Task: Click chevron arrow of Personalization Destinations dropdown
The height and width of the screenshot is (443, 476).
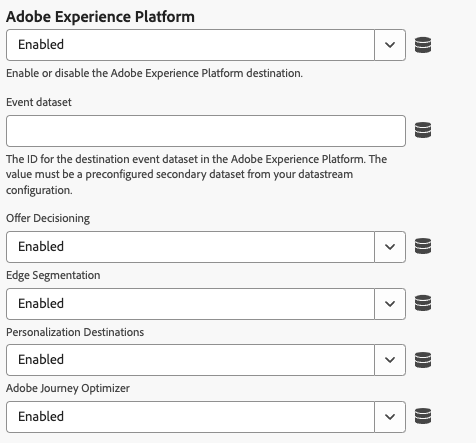Action: pyautogui.click(x=390, y=360)
